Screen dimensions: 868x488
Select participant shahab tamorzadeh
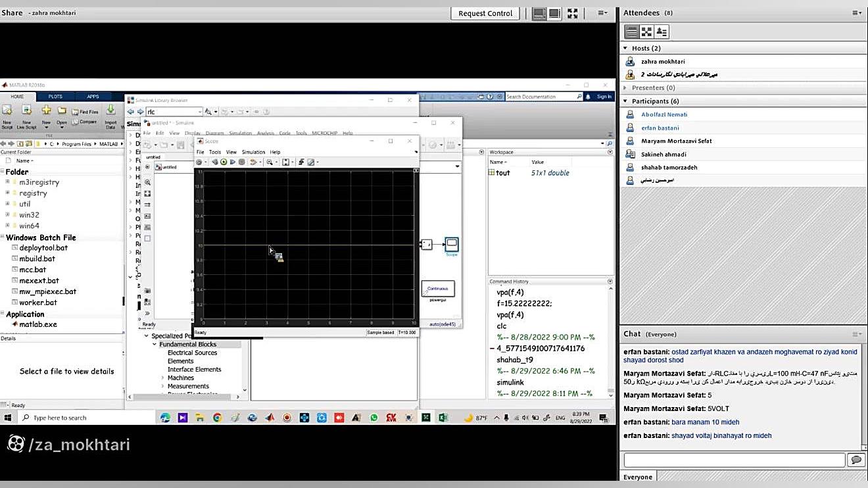(669, 167)
